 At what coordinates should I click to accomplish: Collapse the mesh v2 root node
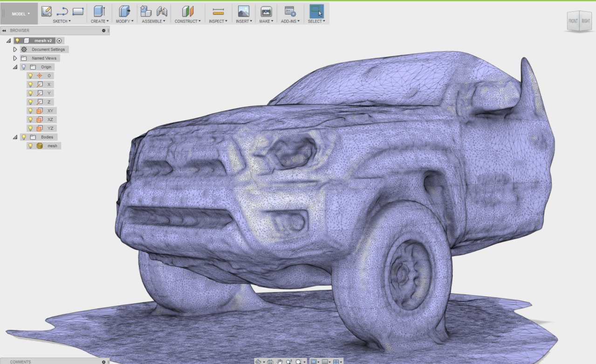point(8,41)
